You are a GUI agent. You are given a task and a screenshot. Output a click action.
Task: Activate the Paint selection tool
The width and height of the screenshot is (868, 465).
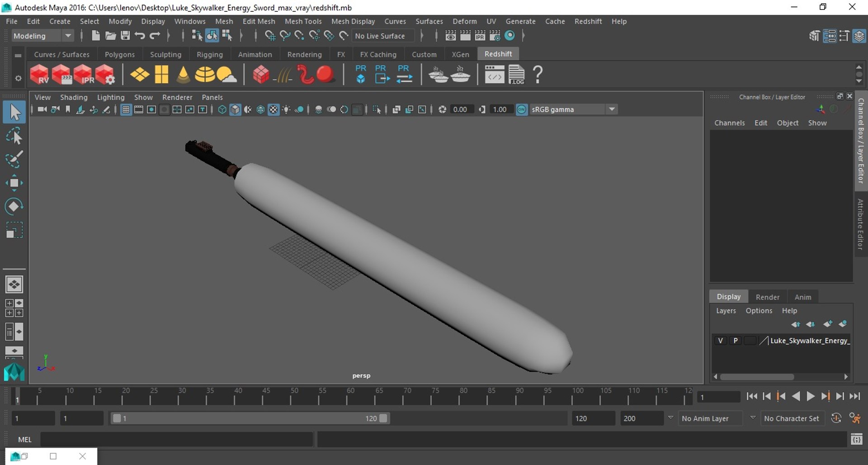(14, 159)
